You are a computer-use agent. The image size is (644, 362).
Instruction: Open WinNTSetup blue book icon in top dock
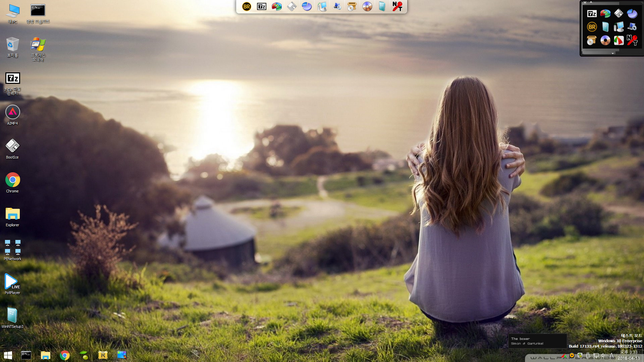coord(382,6)
